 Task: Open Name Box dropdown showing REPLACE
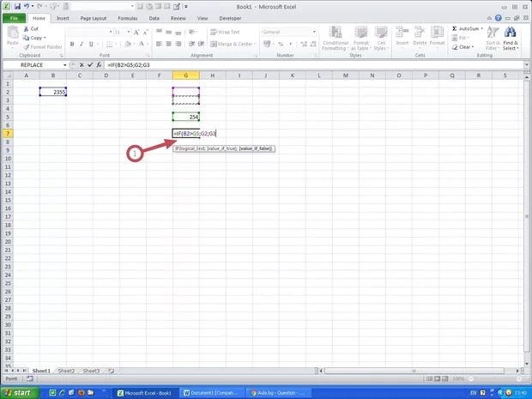point(64,65)
